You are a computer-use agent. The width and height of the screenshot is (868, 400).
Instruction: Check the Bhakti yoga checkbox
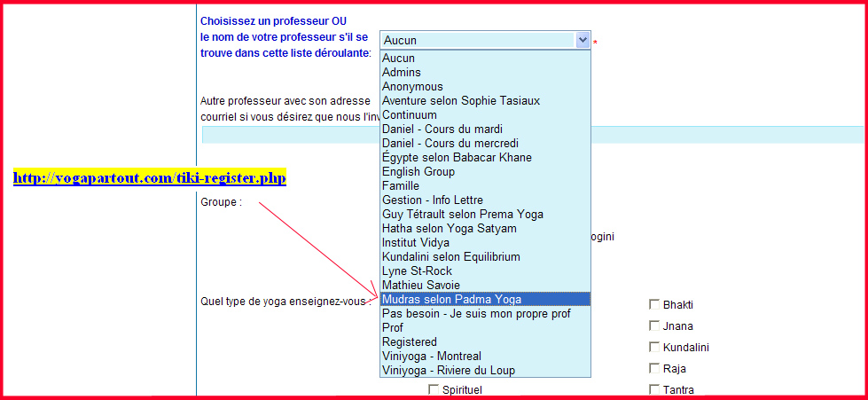click(x=654, y=304)
